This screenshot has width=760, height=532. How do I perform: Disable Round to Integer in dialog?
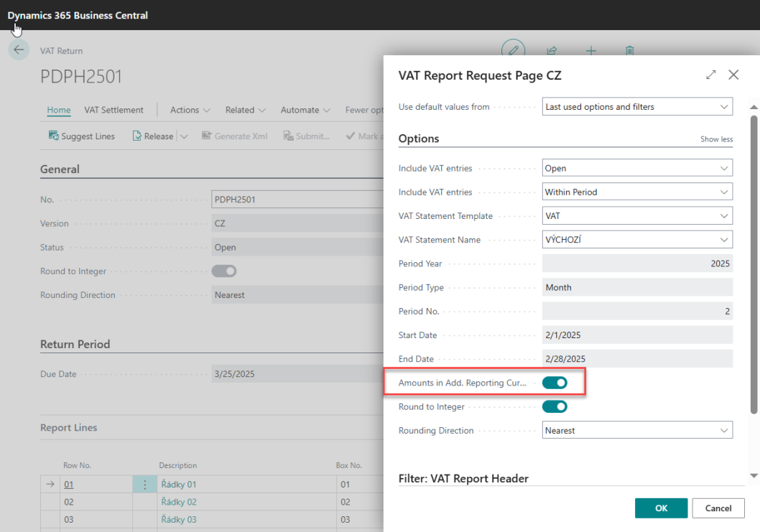click(555, 406)
